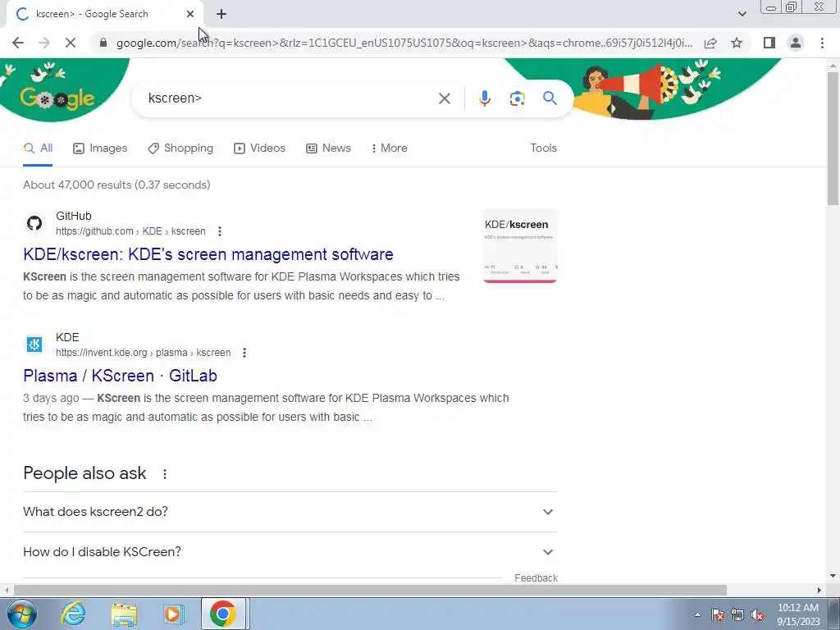Click the vertical scrollbar thumb
This screenshot has height=630, width=840.
(x=833, y=138)
